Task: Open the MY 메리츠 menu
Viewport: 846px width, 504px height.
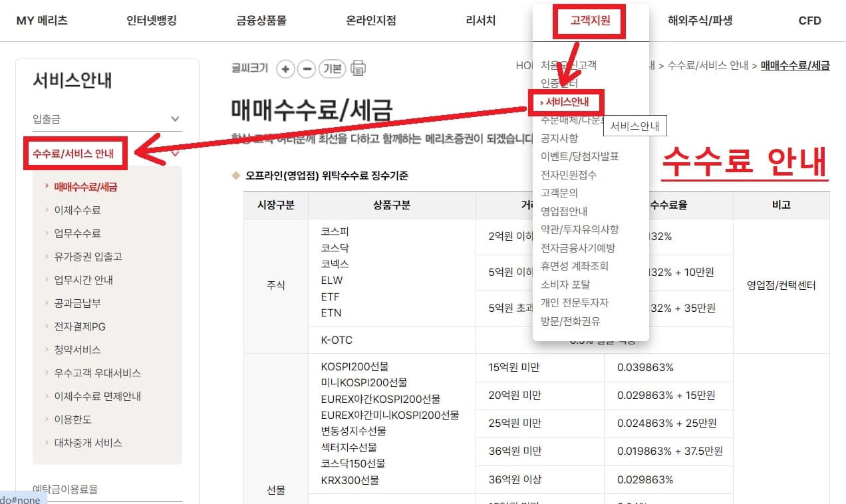Action: tap(42, 21)
